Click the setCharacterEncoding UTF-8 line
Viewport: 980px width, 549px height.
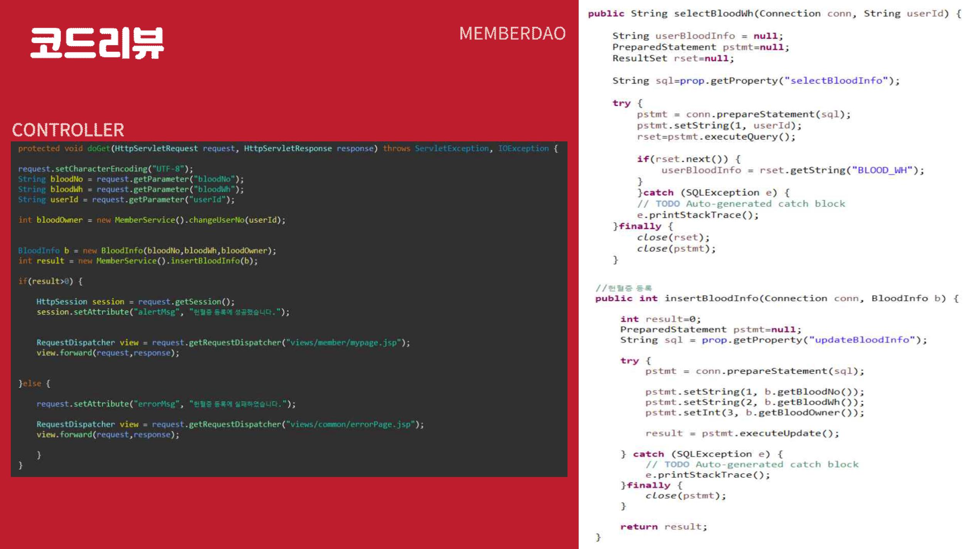105,169
